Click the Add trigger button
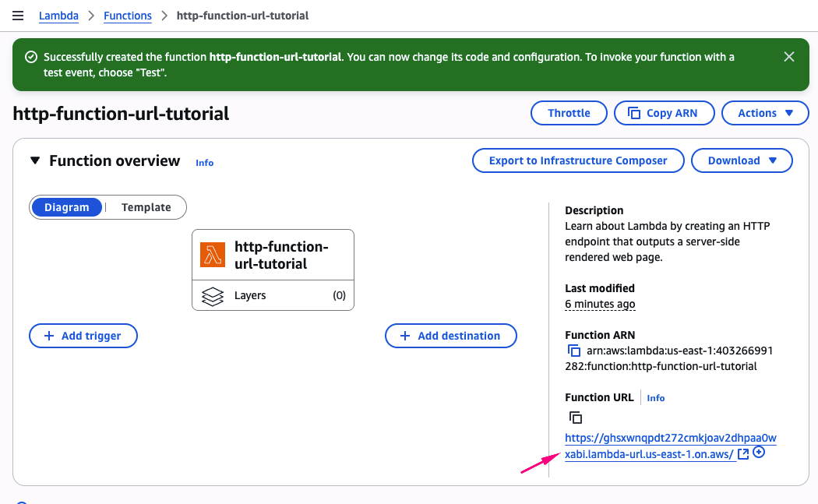 [83, 336]
